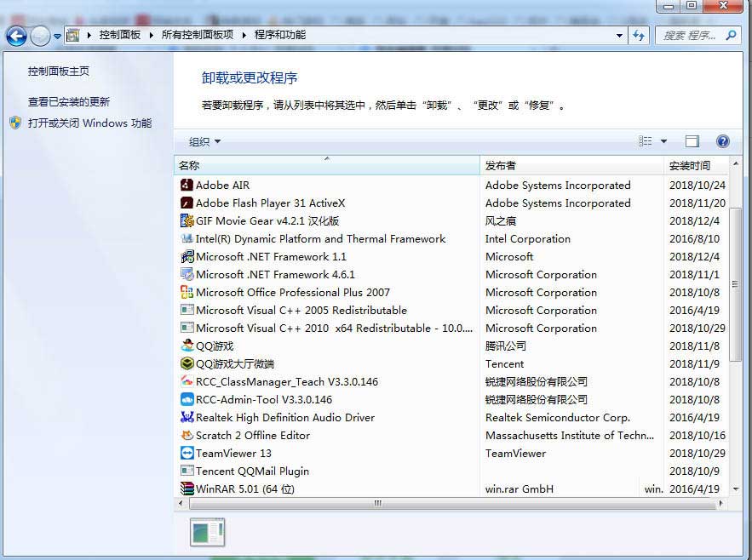Click Microsoft Office Professional Plus 2007 icon

[187, 292]
